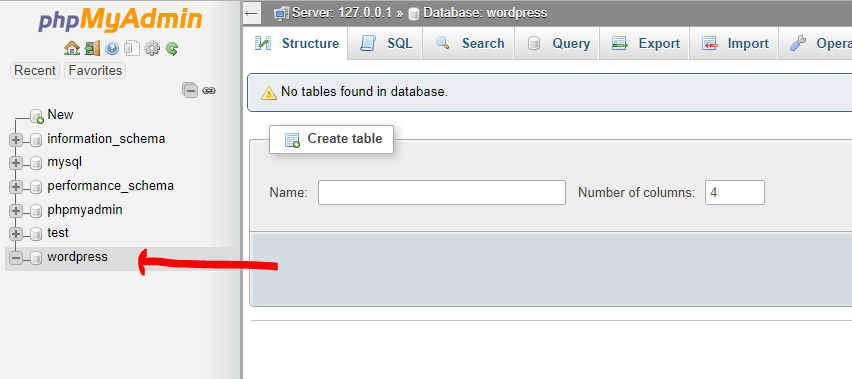Image resolution: width=852 pixels, height=379 pixels.
Task: Expand the mysql database node
Action: click(15, 163)
